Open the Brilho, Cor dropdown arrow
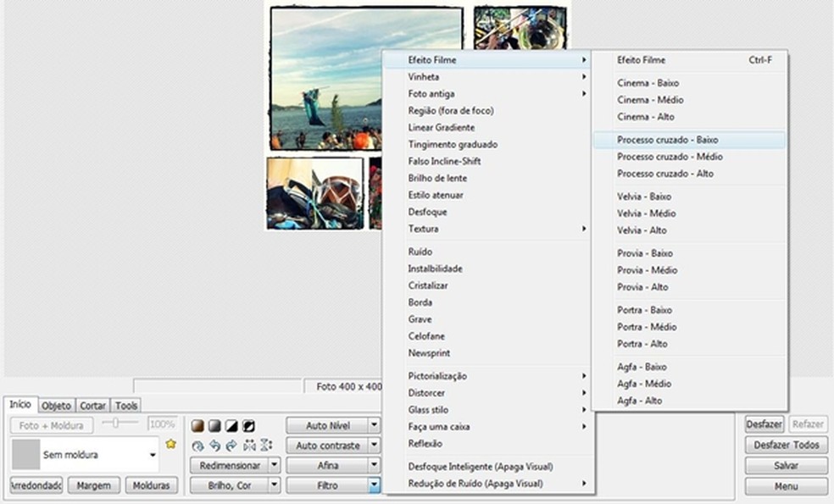 (x=274, y=485)
